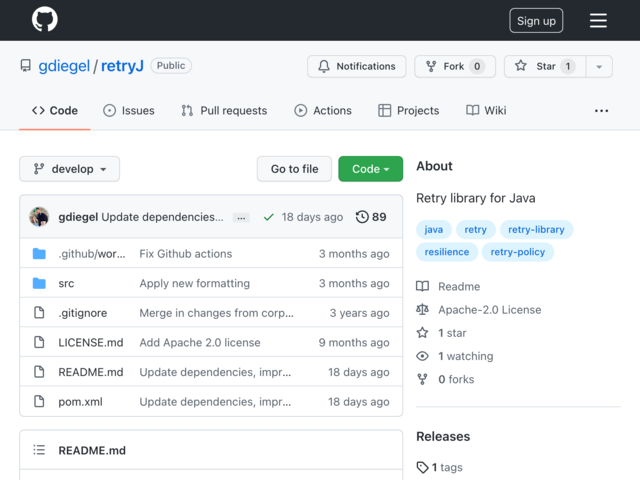Click the GitHub logo in header

[44, 20]
